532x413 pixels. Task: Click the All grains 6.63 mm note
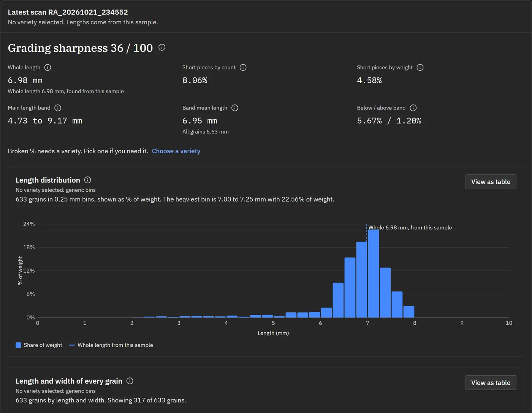pyautogui.click(x=206, y=132)
